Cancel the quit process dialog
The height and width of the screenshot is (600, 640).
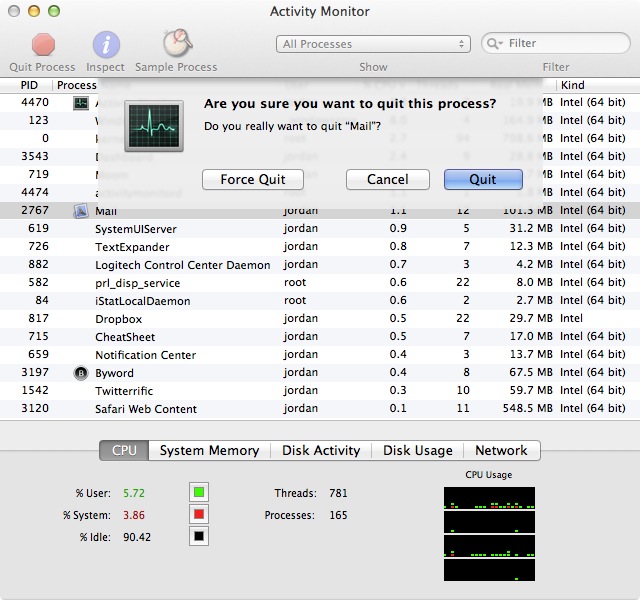point(387,180)
